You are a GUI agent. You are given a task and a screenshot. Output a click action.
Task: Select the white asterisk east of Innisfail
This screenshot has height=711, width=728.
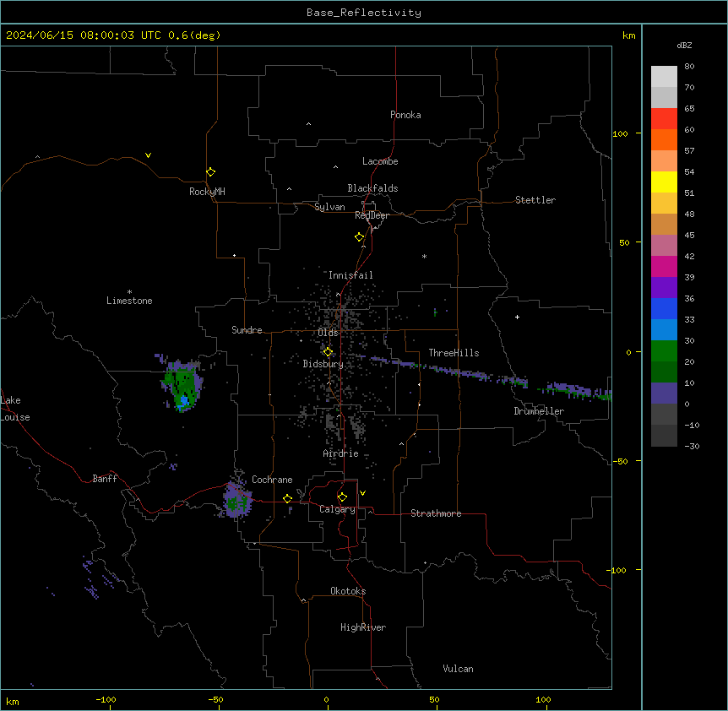point(424,256)
